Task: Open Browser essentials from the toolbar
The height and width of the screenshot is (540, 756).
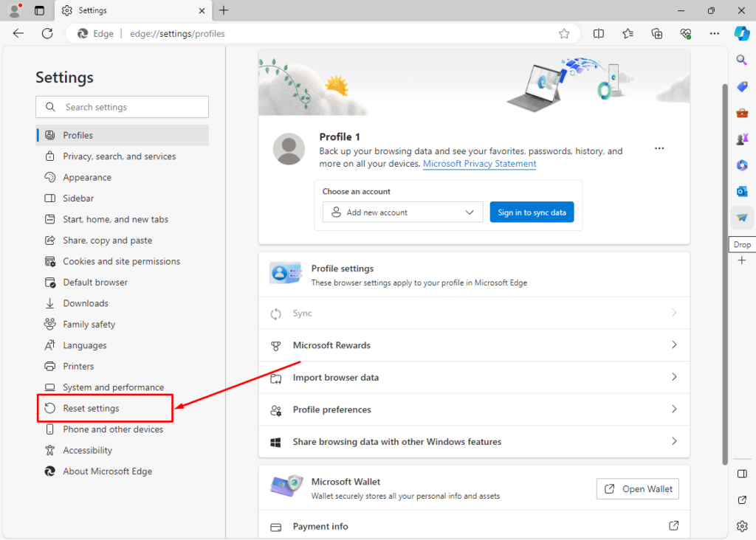Action: pos(685,33)
